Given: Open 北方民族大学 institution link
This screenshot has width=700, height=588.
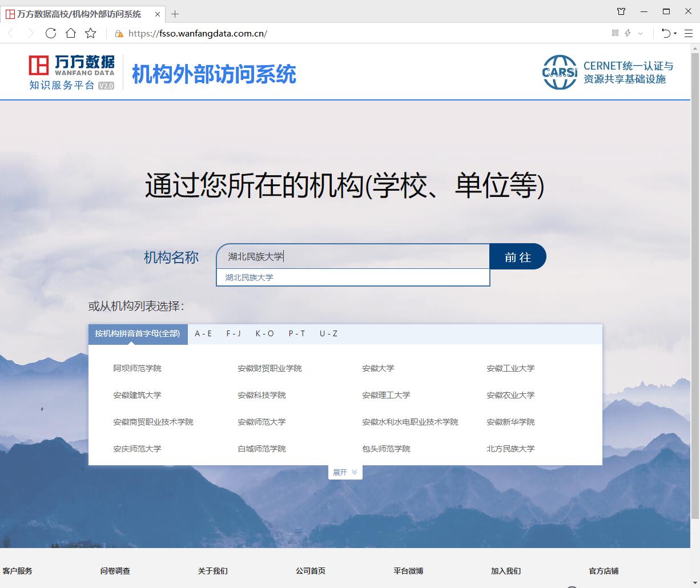Looking at the screenshot, I should [510, 449].
